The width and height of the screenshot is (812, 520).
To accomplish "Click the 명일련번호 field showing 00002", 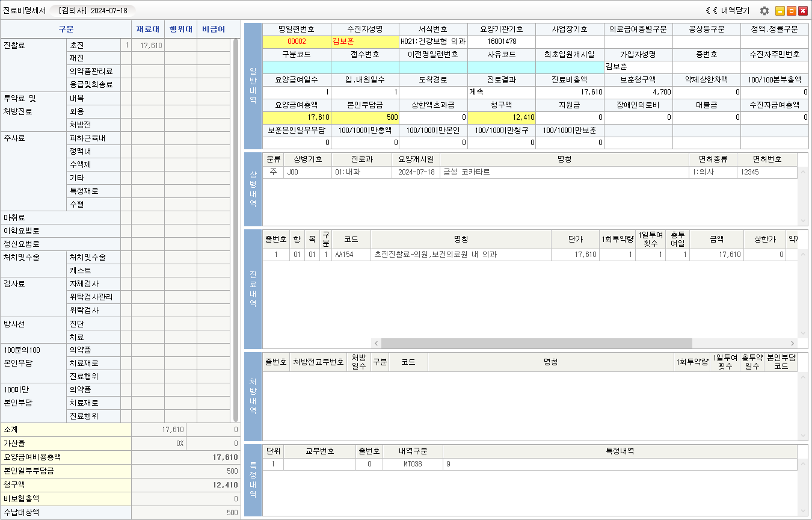I will click(x=297, y=42).
